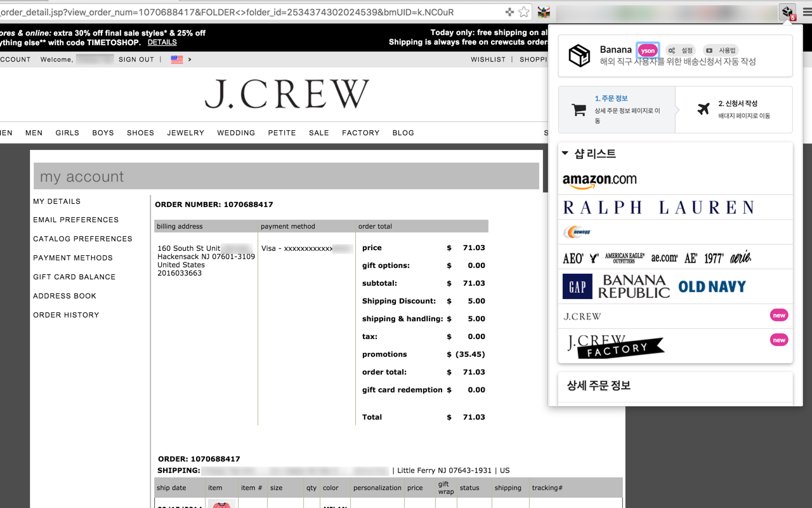Click the 'billing address' column header
Viewport: 812px width, 508px height.
click(180, 226)
